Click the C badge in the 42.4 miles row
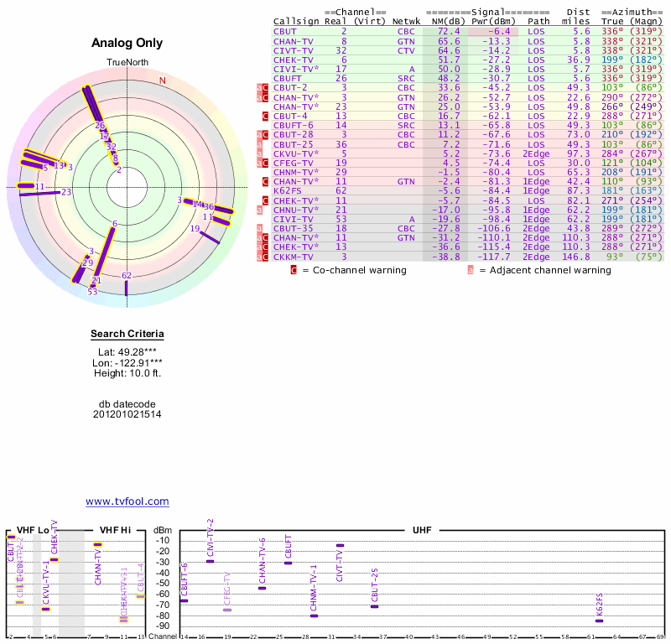The width and height of the screenshot is (671, 644). [265, 182]
